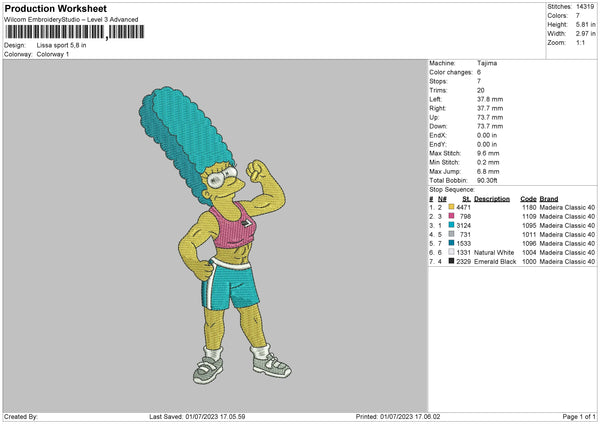Click the 'EndY:' label
Viewport: 600px width, 424px height.
pyautogui.click(x=438, y=144)
